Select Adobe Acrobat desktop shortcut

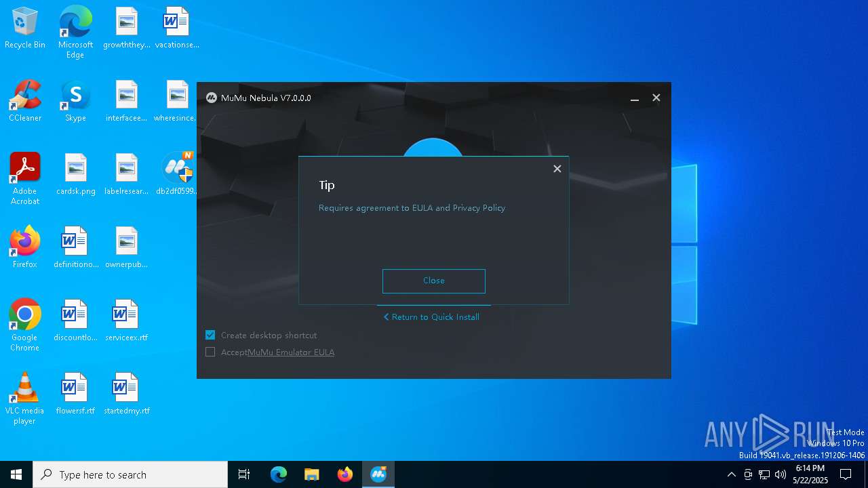click(x=25, y=179)
